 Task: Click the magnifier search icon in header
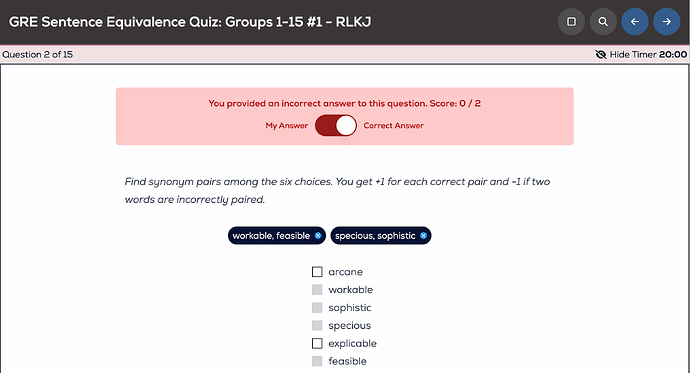click(603, 22)
